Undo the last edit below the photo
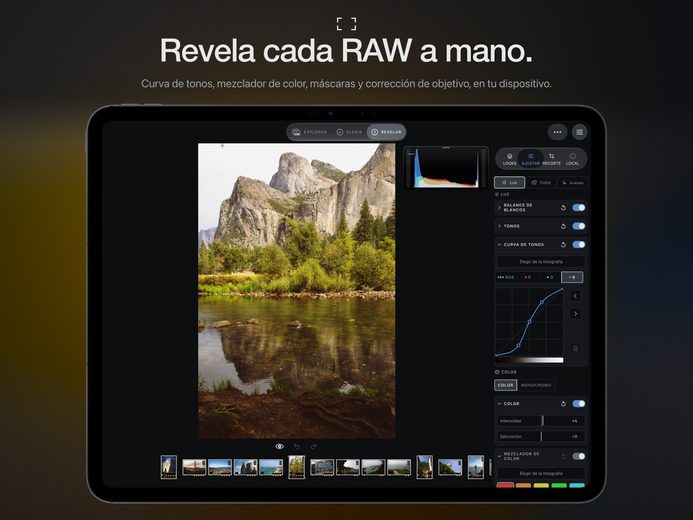693x520 pixels. click(x=297, y=447)
